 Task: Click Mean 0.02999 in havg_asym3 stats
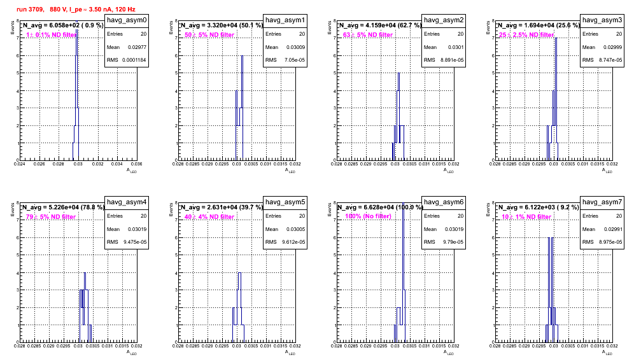602,47
